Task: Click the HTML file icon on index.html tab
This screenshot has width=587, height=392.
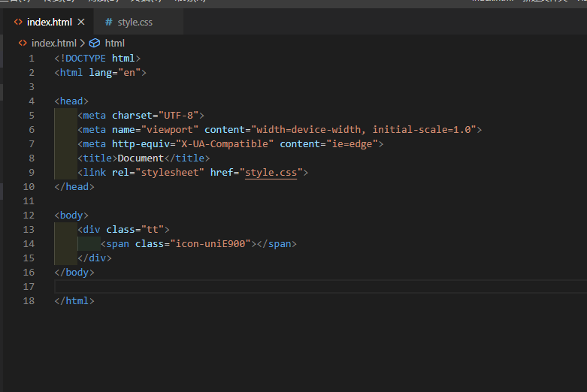Action: coord(18,22)
